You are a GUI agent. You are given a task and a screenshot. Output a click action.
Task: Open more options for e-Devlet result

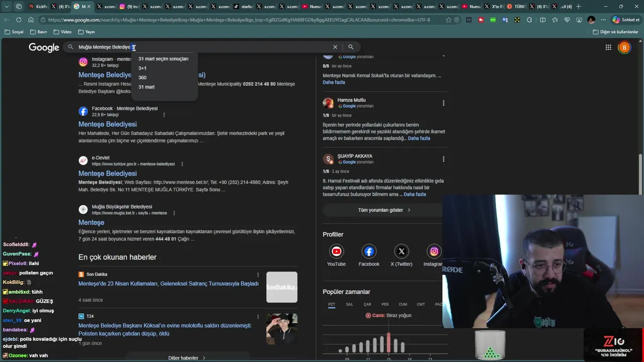point(182,164)
